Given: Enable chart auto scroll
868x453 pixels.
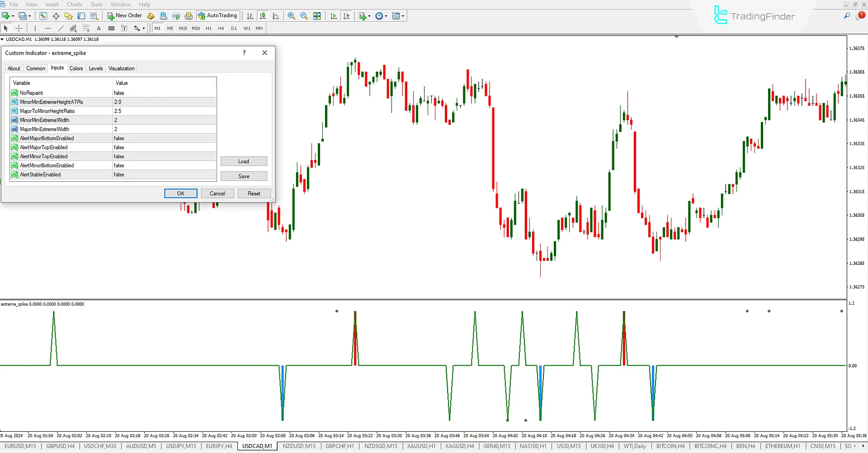Looking at the screenshot, I should tap(334, 15).
